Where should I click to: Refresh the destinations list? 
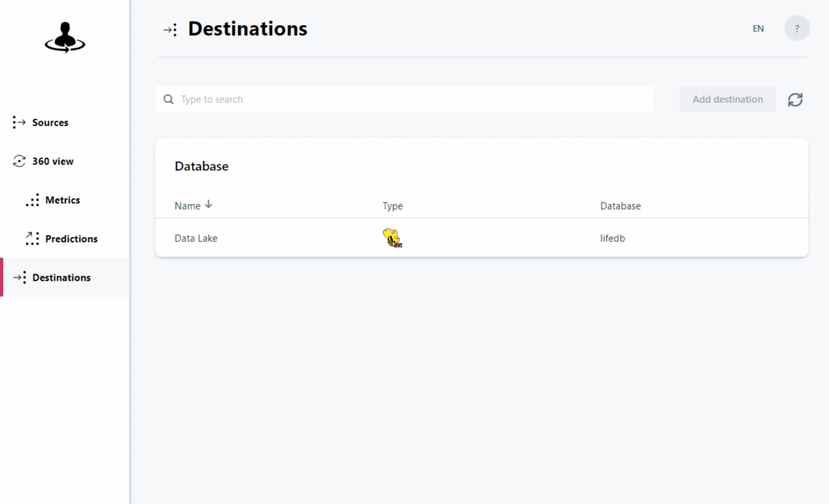795,100
